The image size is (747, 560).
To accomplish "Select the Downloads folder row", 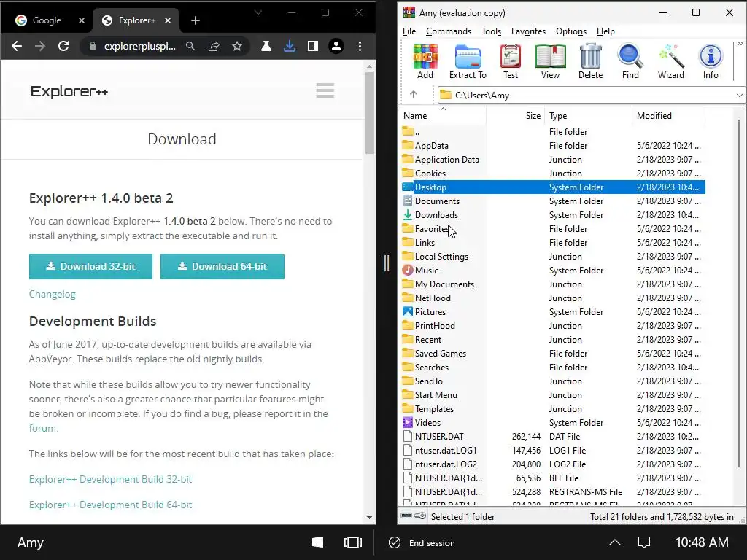I will [553, 215].
